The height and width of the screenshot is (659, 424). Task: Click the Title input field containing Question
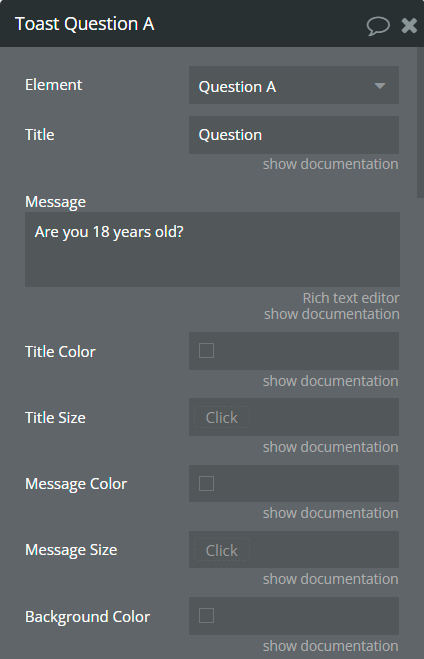coord(294,135)
